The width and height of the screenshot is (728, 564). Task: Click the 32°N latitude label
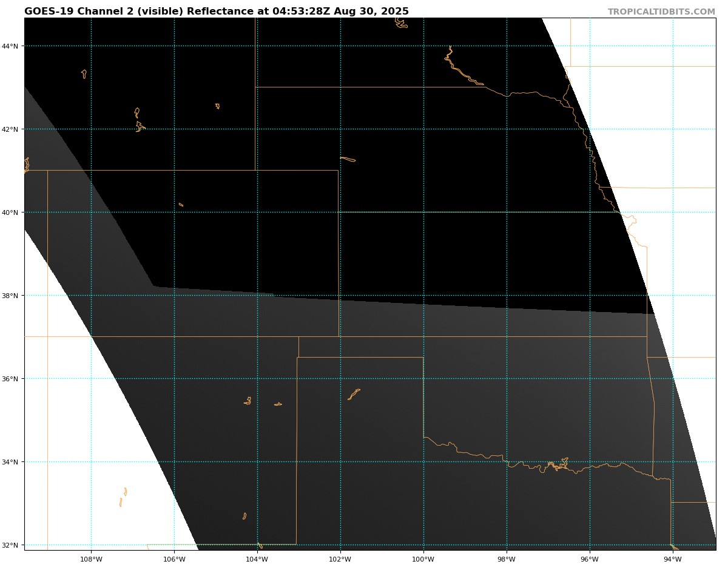pyautogui.click(x=10, y=545)
